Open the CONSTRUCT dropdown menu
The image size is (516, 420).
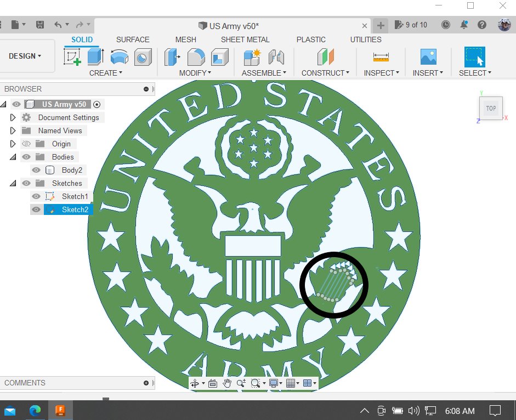pyautogui.click(x=325, y=73)
